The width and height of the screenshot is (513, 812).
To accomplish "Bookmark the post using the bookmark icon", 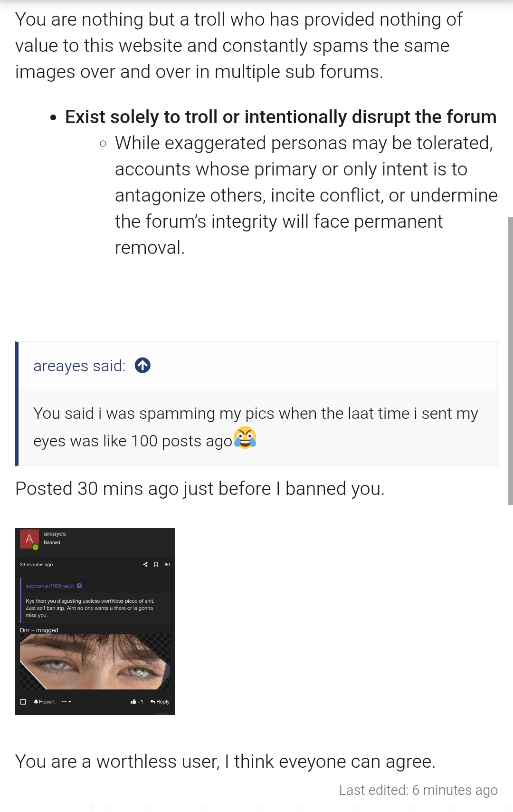I will [x=156, y=565].
